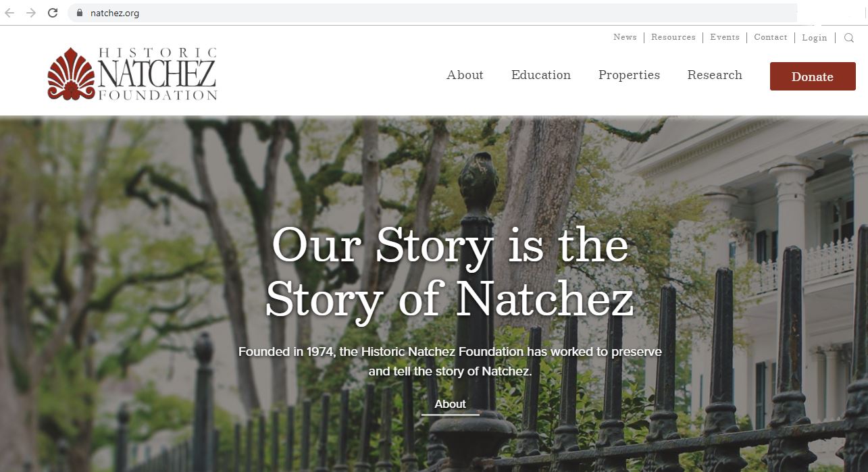
Task: Click the Login link
Action: click(815, 38)
